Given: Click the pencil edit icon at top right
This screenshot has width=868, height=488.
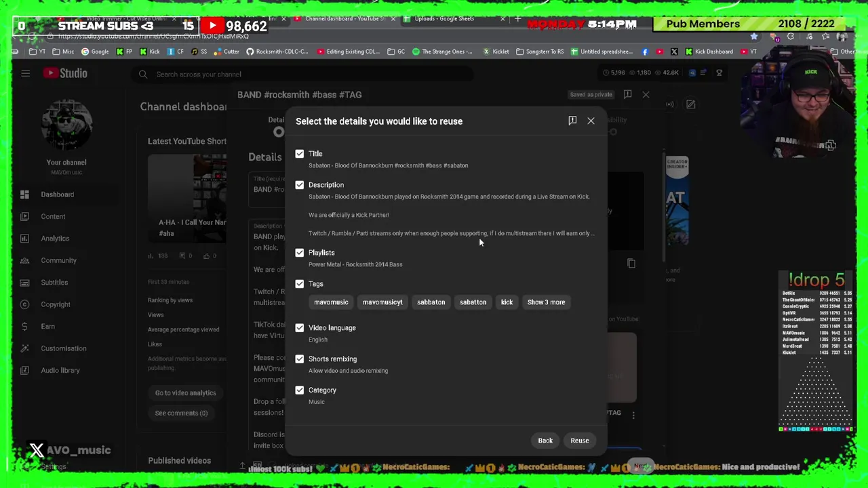Looking at the screenshot, I should click(690, 104).
